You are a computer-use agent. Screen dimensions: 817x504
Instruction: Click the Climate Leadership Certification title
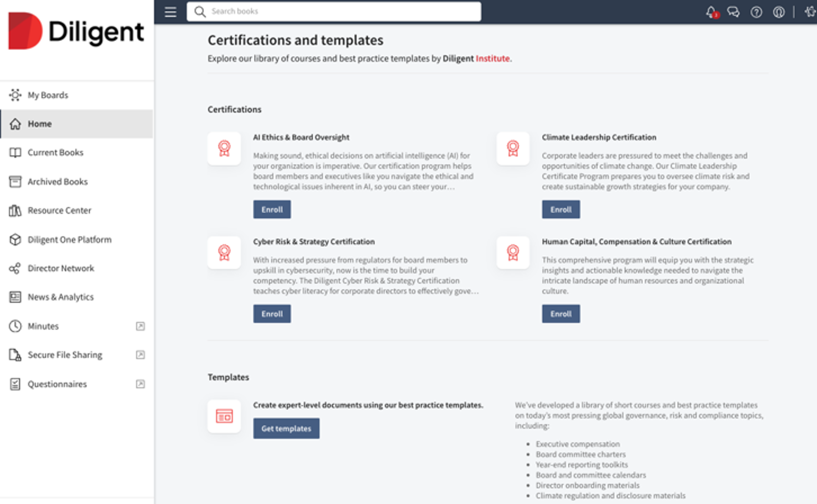(x=599, y=137)
